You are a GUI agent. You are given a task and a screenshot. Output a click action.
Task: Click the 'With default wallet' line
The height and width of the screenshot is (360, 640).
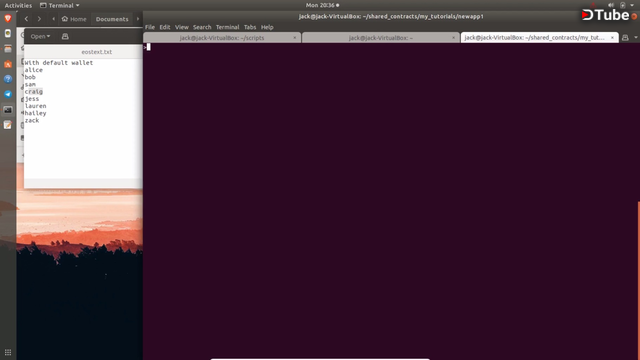pos(59,63)
